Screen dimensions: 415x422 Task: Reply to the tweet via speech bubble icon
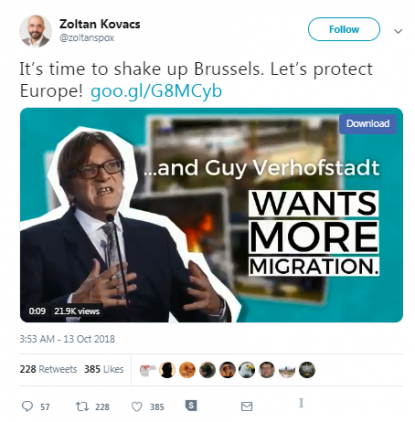(x=27, y=406)
